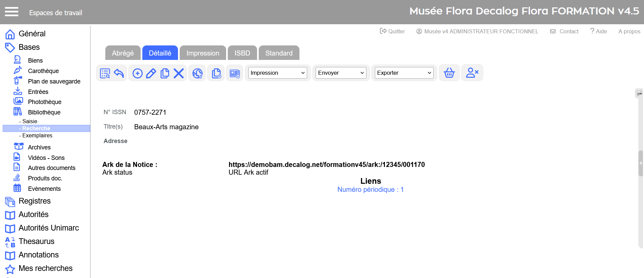Select the ISBD tab

coord(242,53)
